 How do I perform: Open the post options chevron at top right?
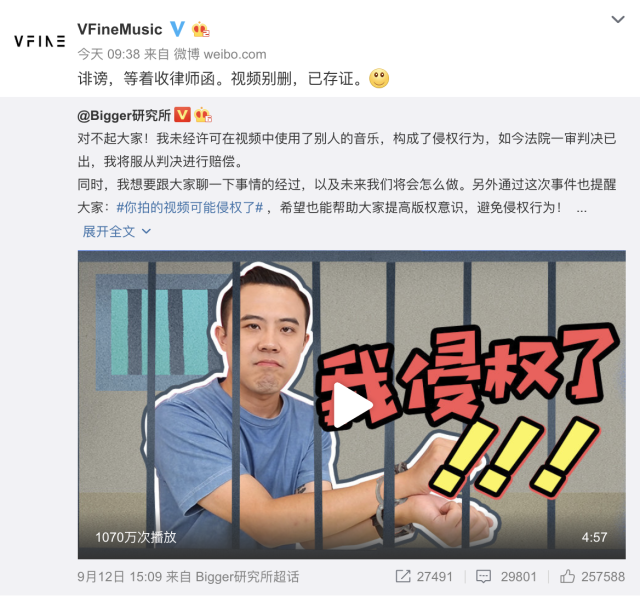click(x=618, y=19)
